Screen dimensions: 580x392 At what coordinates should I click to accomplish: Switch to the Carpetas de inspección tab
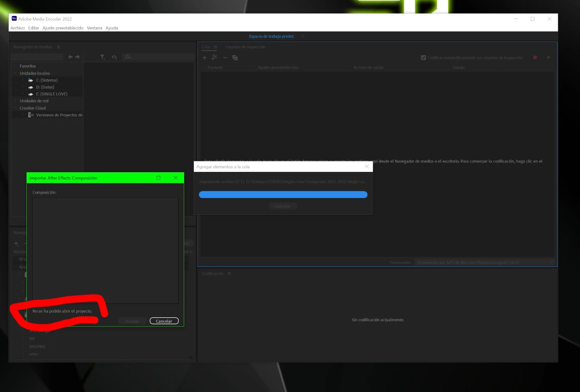point(245,47)
